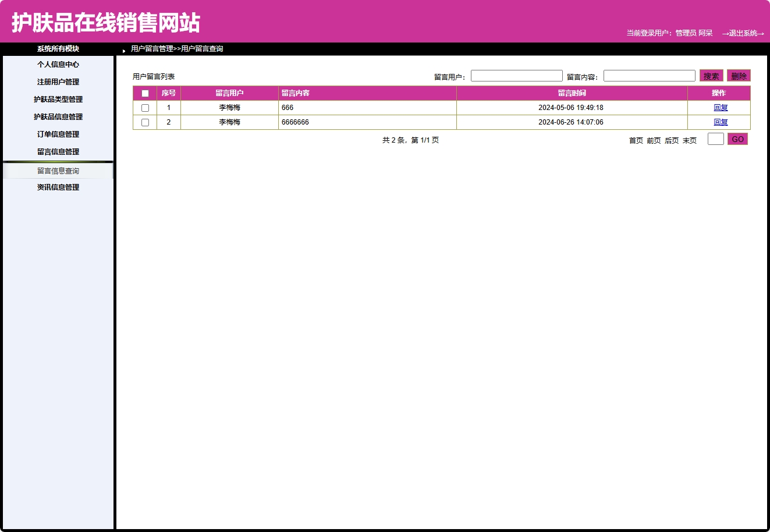This screenshot has height=532, width=770.
Task: Open the 个人信息中心 module
Action: point(58,64)
